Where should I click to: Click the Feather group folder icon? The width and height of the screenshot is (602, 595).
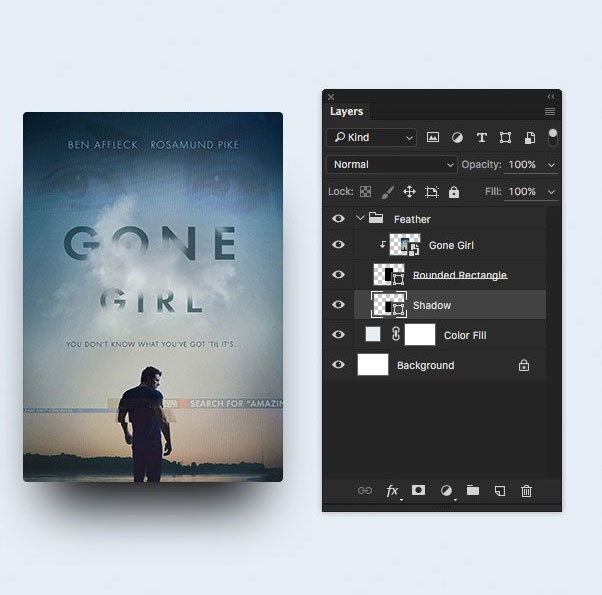coord(376,218)
